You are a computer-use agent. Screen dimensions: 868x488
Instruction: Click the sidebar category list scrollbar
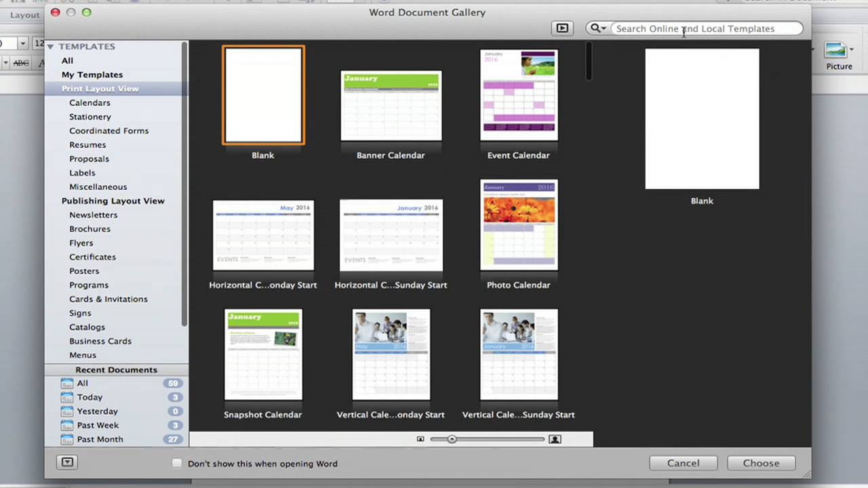(x=184, y=184)
